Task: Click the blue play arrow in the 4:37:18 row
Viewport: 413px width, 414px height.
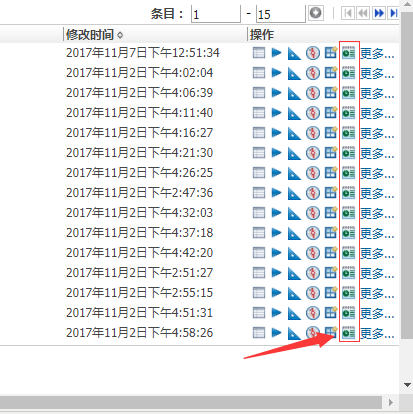Action: pos(276,233)
